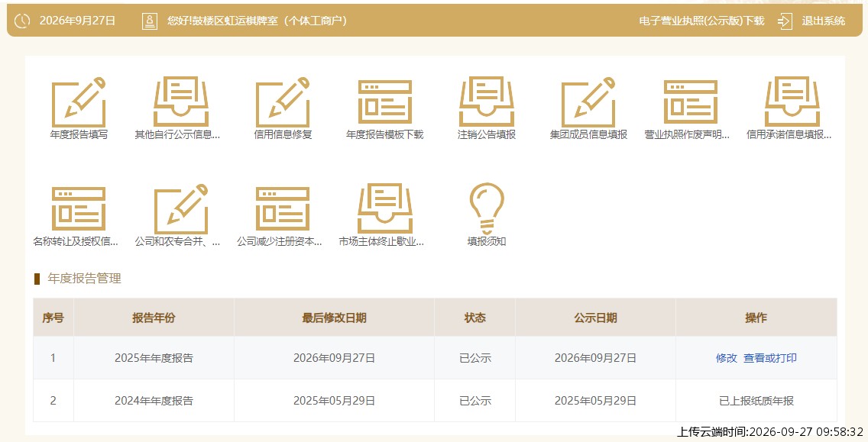Open 其他自行公示信息 inbox icon

point(181,102)
